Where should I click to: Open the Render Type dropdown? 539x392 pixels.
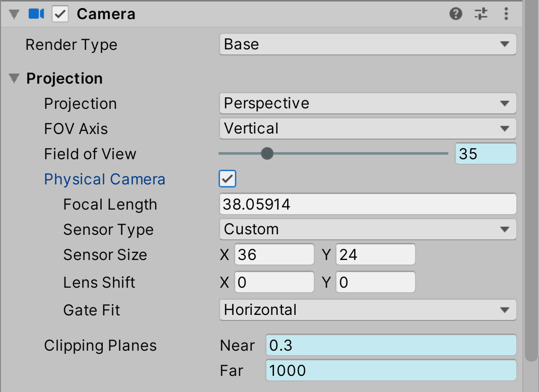(368, 44)
